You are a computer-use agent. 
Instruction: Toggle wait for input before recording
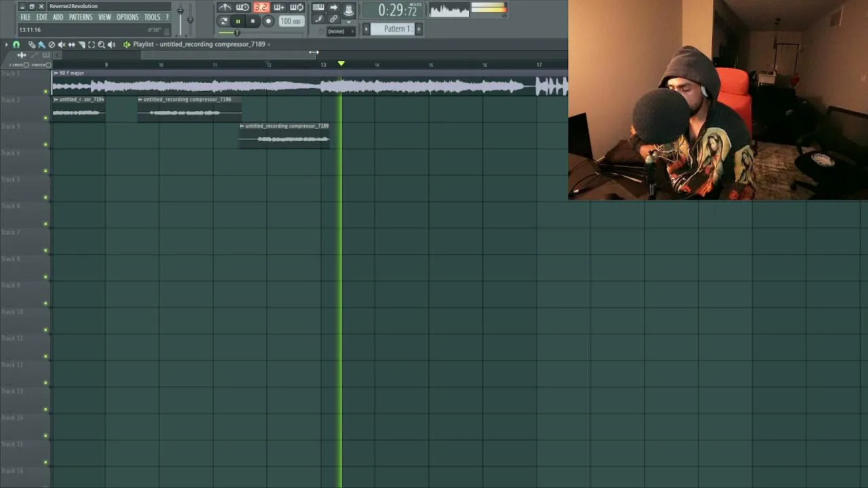(243, 7)
